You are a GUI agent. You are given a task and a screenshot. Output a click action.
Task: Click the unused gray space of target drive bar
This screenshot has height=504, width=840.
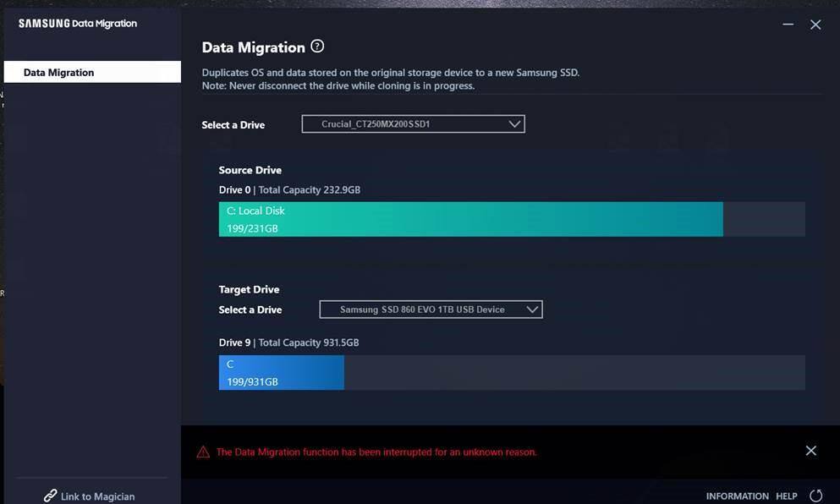point(574,373)
